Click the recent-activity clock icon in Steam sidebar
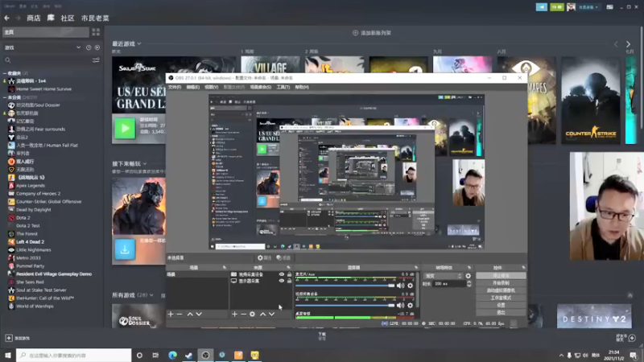Viewport: 644px width, 362px height. coord(89,47)
